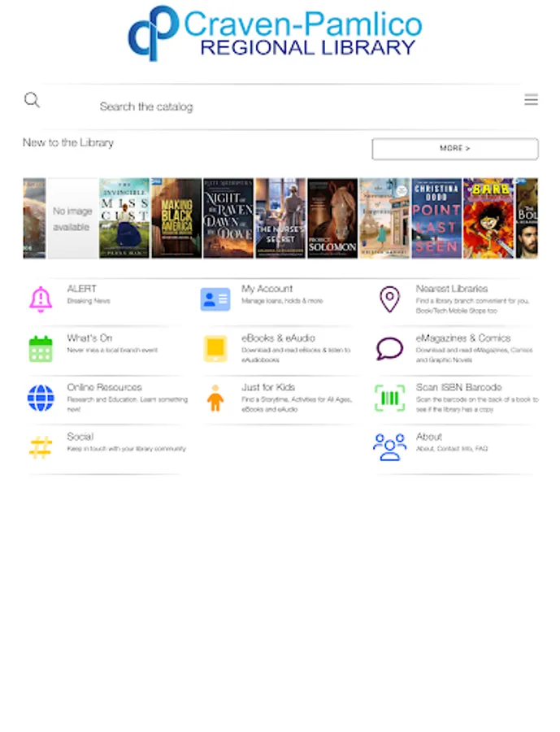Click the blue Online Resources globe icon
Viewport: 560px width, 732px height.
[x=41, y=398]
